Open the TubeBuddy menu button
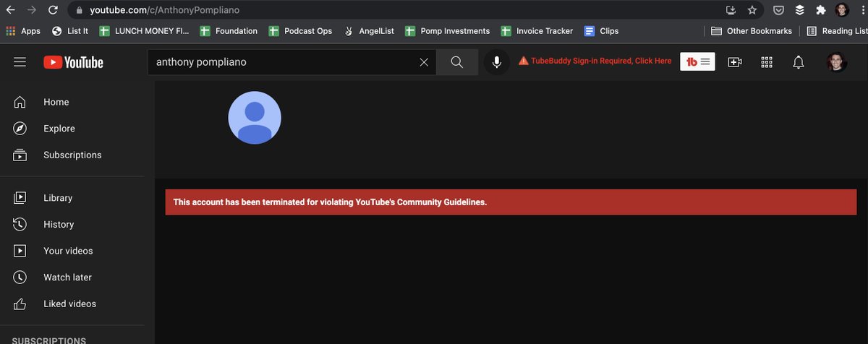 click(698, 62)
